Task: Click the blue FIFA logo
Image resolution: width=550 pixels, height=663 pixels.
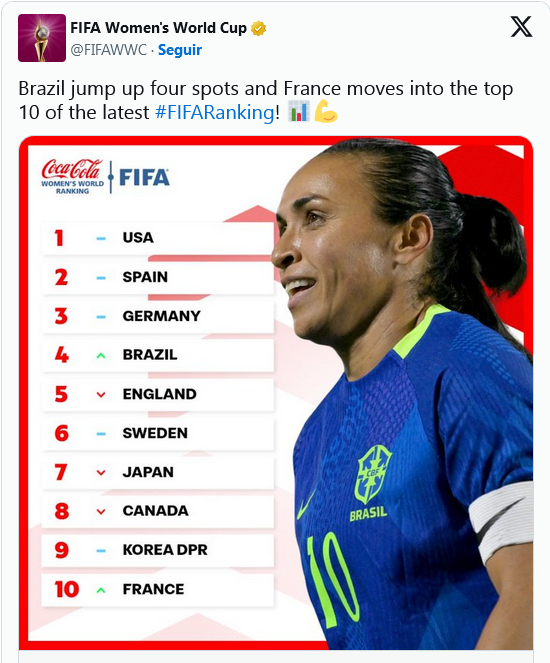Action: pos(144,178)
